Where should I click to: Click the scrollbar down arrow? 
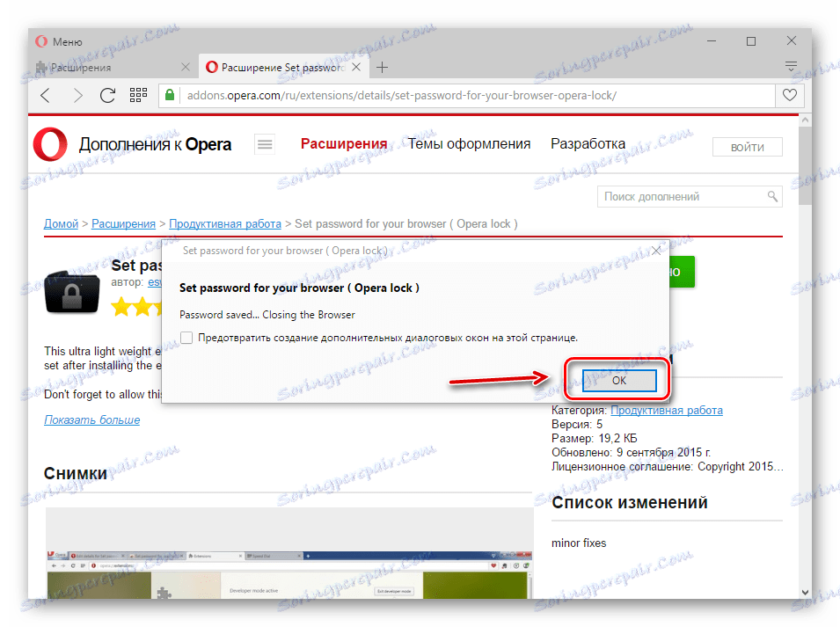(x=805, y=592)
